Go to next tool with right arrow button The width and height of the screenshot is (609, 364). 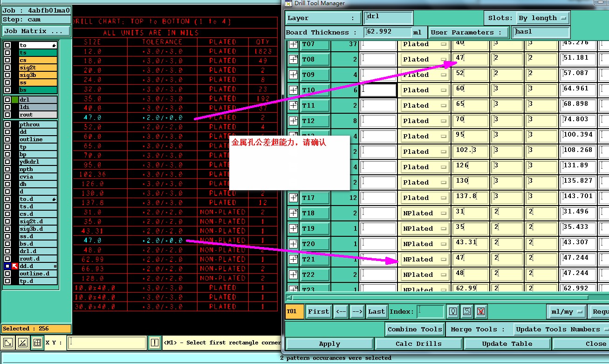pyautogui.click(x=357, y=311)
